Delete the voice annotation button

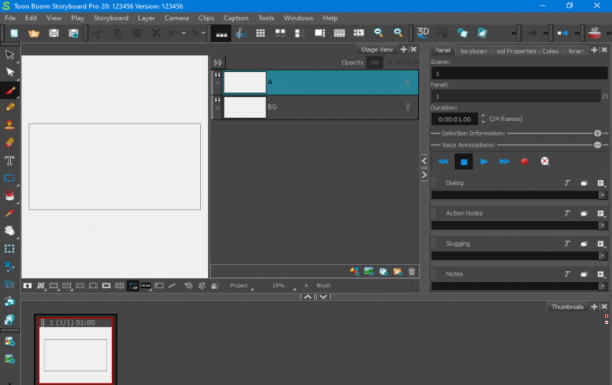coord(545,161)
